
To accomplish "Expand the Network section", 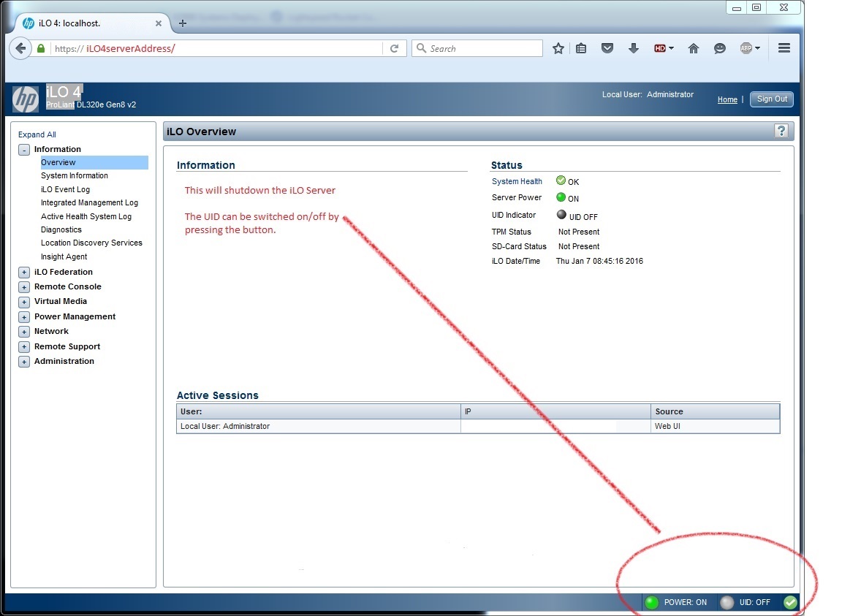I will tap(24, 332).
